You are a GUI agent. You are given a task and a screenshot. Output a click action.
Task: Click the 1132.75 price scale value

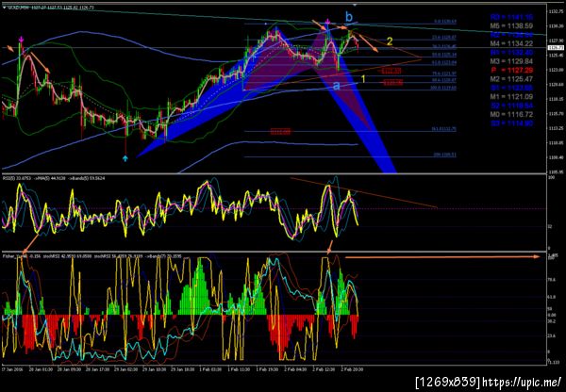(556, 11)
